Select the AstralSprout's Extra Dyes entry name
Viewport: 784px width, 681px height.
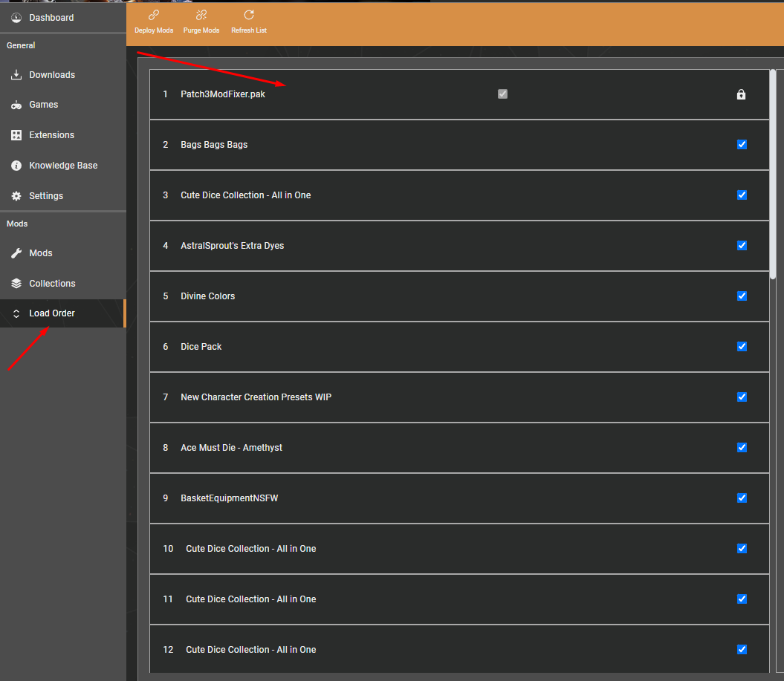pos(233,245)
